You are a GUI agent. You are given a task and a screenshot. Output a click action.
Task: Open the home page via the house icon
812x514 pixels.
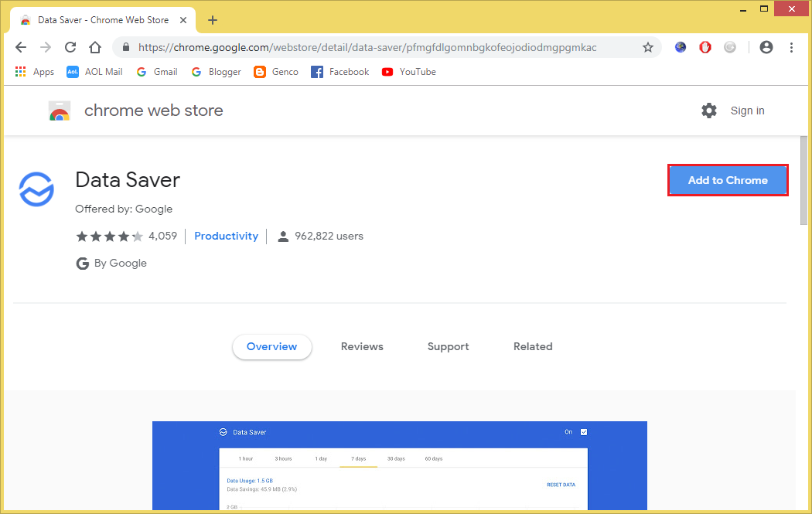95,48
